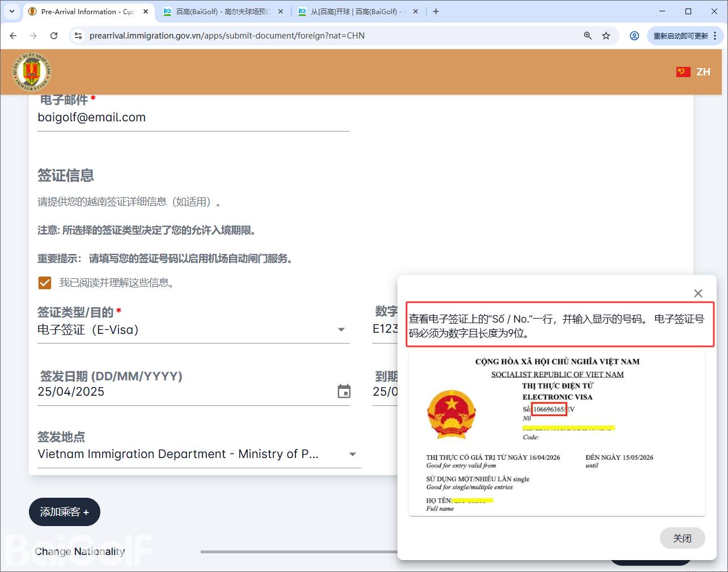This screenshot has width=728, height=572.
Task: Click the browser back arrow
Action: pos(13,36)
